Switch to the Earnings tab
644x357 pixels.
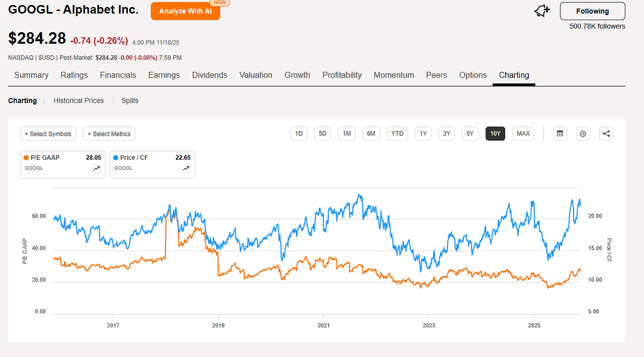164,75
